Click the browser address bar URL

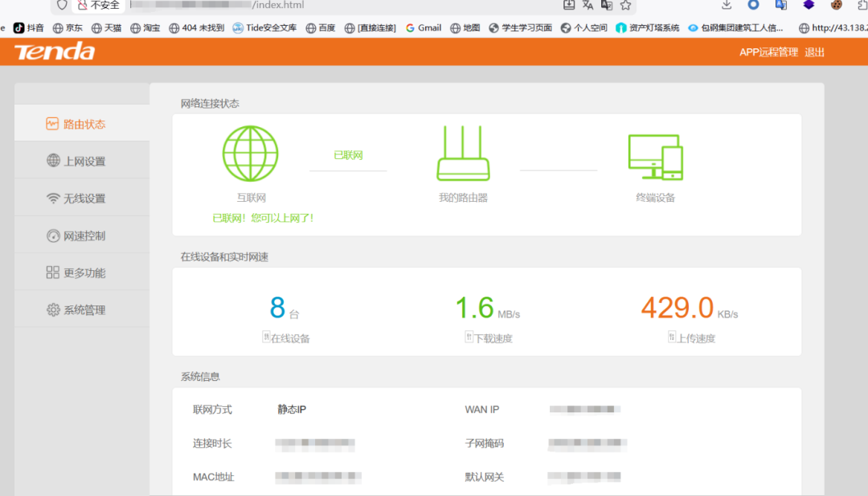click(x=219, y=5)
